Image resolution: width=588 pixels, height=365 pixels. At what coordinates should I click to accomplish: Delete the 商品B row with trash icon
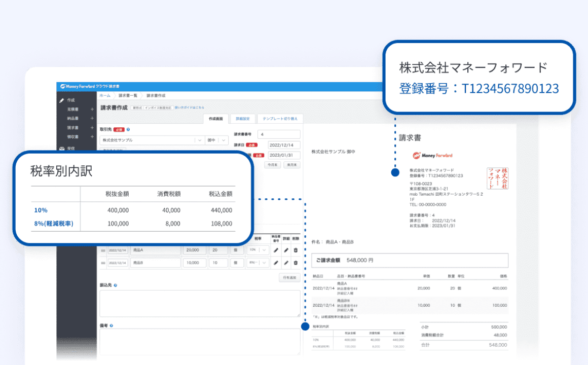tap(296, 263)
